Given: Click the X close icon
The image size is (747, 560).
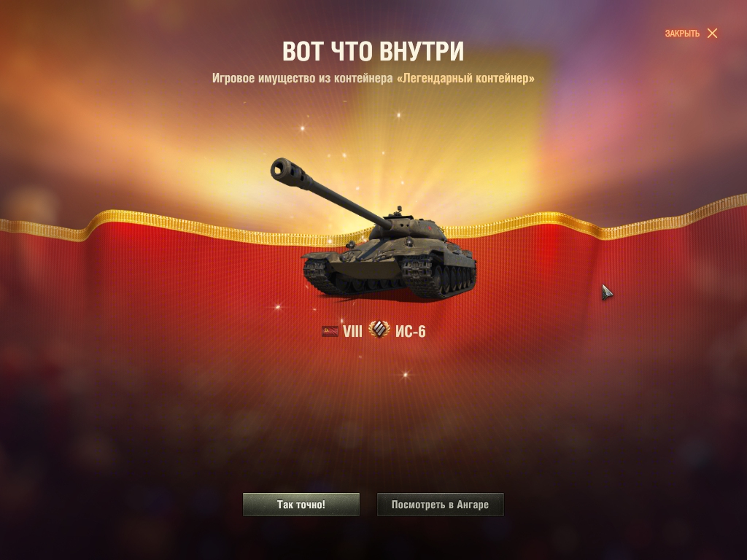Looking at the screenshot, I should [x=712, y=34].
